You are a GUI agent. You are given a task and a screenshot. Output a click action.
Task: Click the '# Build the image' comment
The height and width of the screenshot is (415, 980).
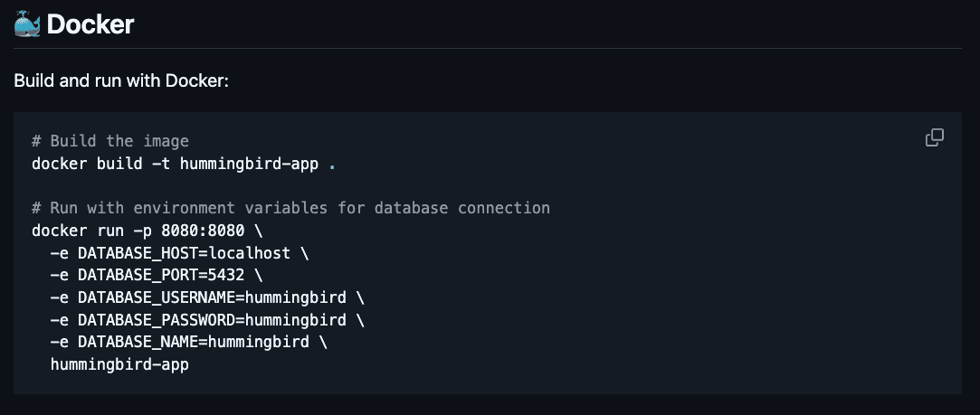coord(110,141)
